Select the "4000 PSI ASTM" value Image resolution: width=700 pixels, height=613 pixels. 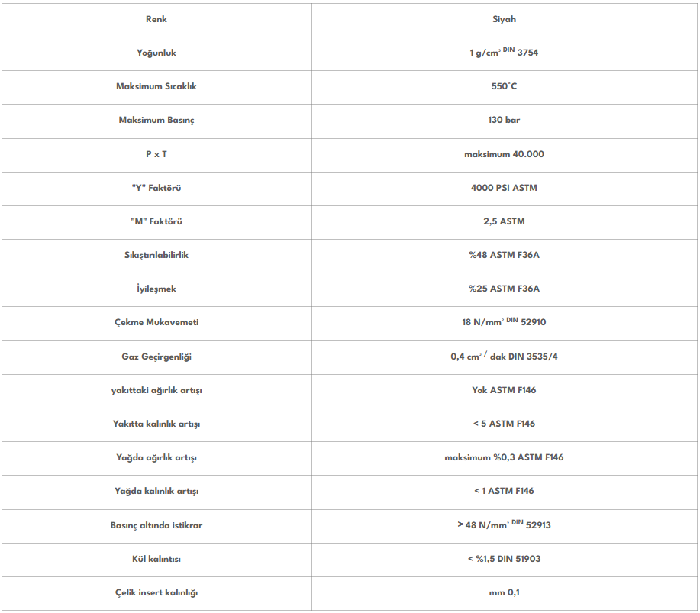(x=504, y=188)
